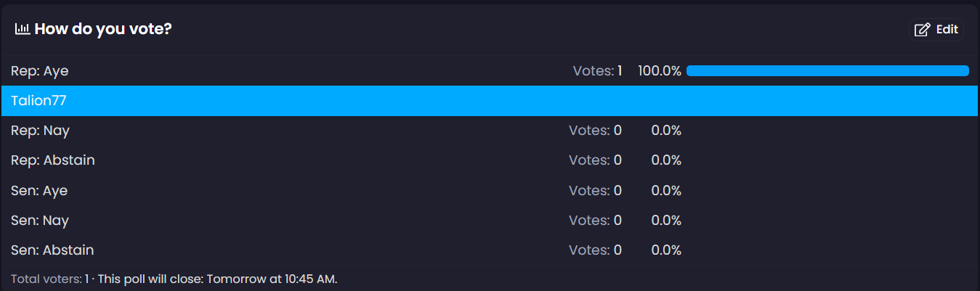
Task: Choose the Rep: Nay poll option
Action: click(x=41, y=131)
